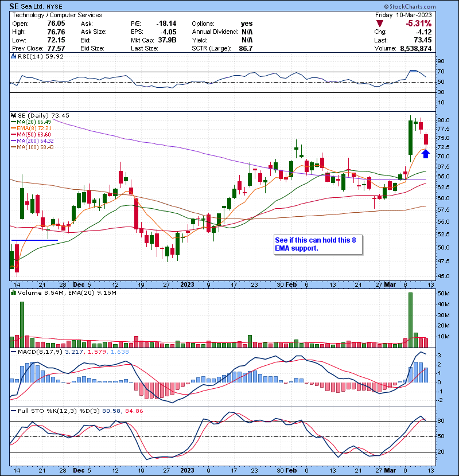This screenshot has height=476, width=459.
Task: Click the P/E value -18.14
Action: (x=166, y=24)
